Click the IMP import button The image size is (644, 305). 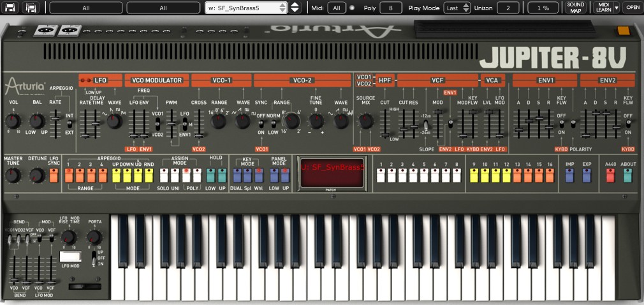[569, 175]
